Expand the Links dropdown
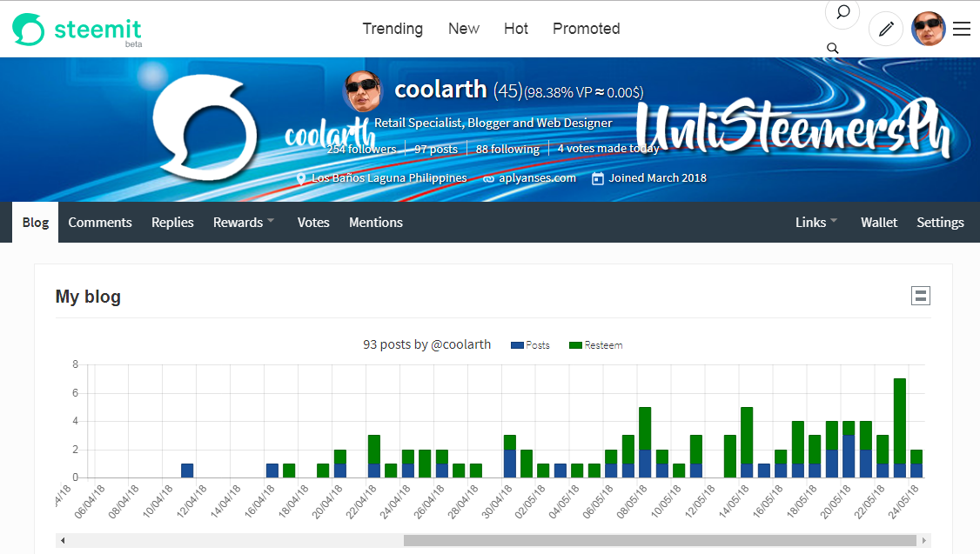This screenshot has height=554, width=980. point(816,223)
